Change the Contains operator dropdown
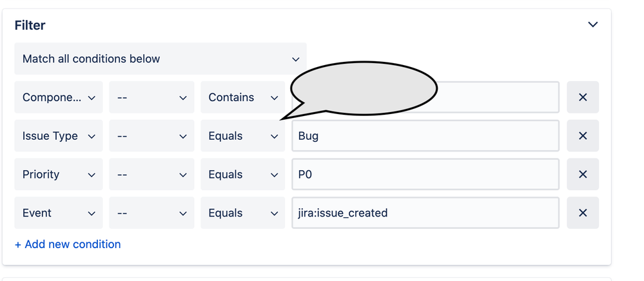644x281 pixels. [243, 97]
